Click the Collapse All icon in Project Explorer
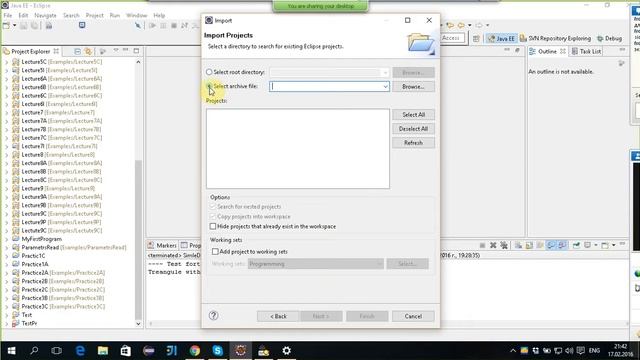 tap(78, 51)
